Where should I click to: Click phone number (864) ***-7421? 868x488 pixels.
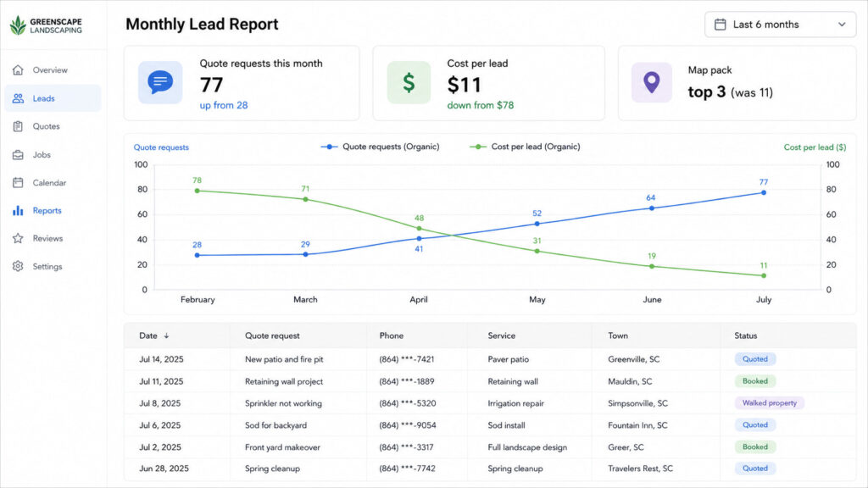click(407, 359)
